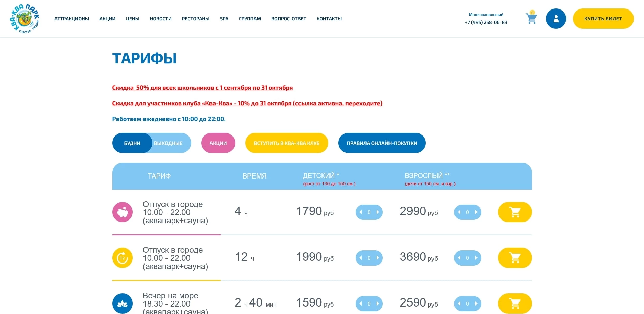Click the Kva-Kva Park logo
Image resolution: width=644 pixels, height=314 pixels.
[x=25, y=19]
